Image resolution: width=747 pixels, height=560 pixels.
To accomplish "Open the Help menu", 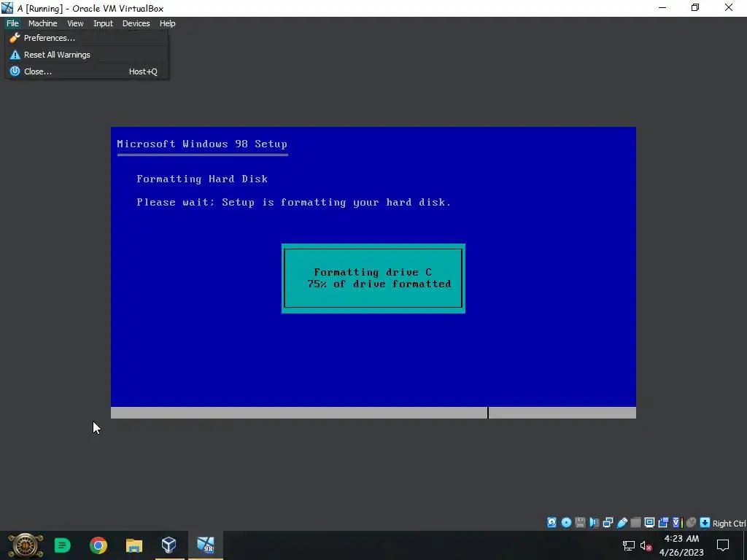I will 167,23.
